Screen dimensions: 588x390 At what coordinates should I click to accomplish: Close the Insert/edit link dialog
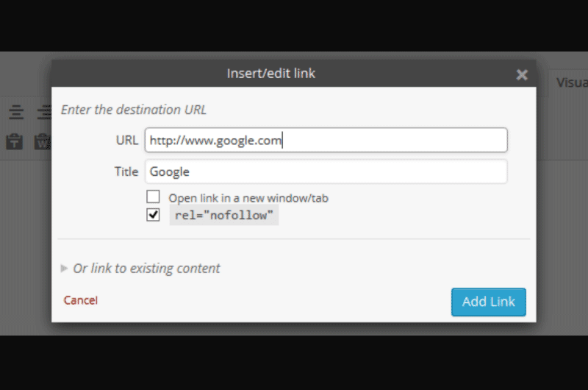click(x=522, y=74)
